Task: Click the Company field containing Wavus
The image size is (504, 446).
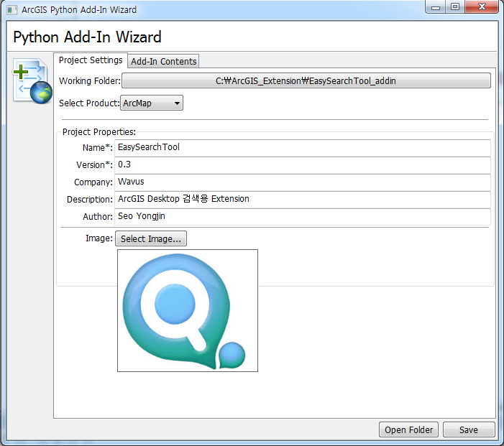Action: tap(303, 182)
